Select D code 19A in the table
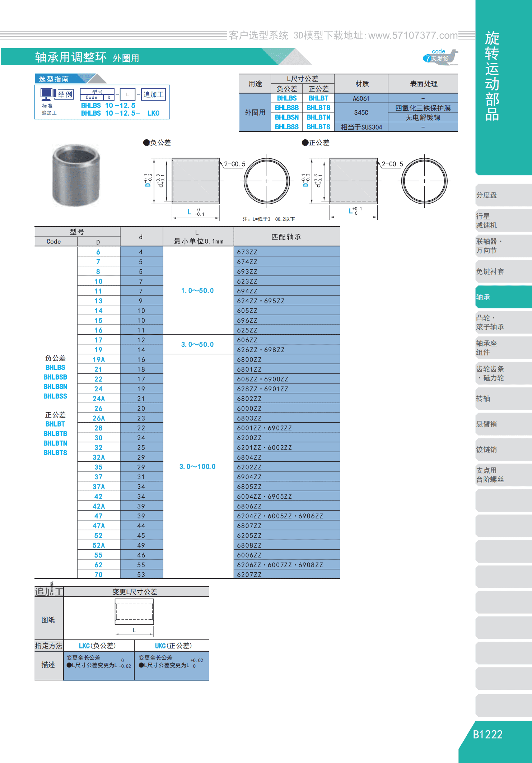Viewport: 532px width, 763px height. point(98,359)
